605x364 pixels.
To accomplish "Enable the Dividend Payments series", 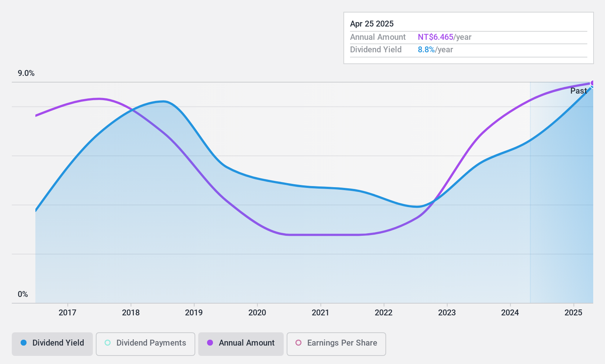I will [146, 344].
